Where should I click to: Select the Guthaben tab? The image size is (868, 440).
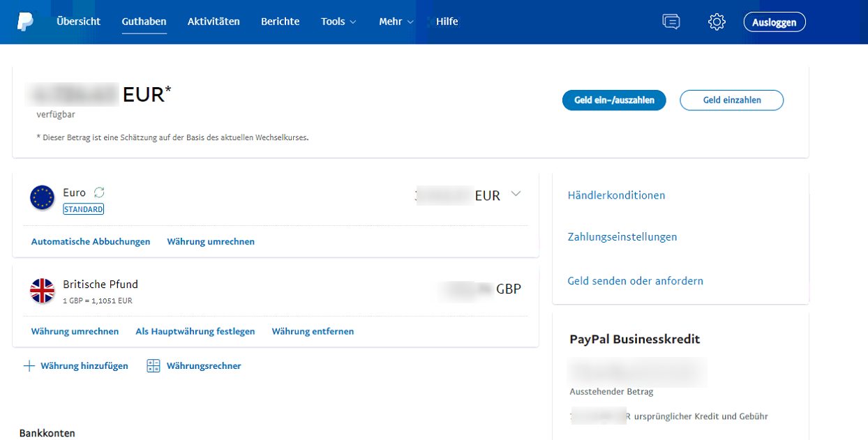[144, 22]
